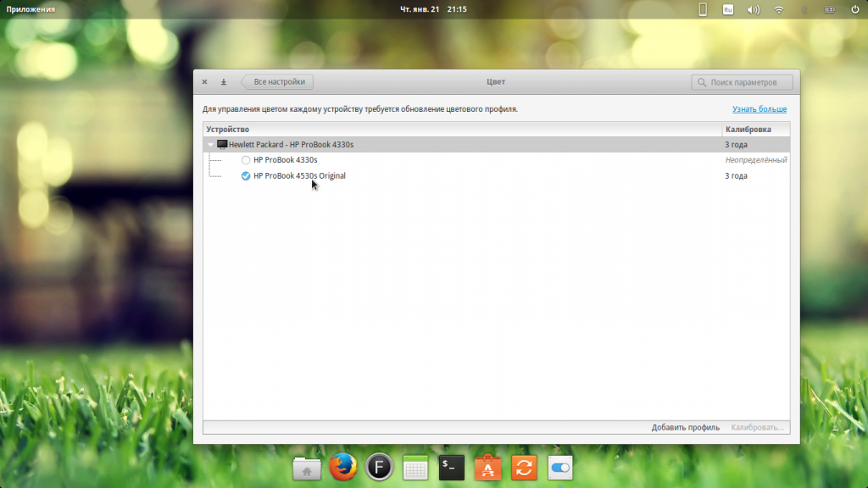Open the date and time indicator
This screenshot has width=868, height=488.
tap(433, 9)
